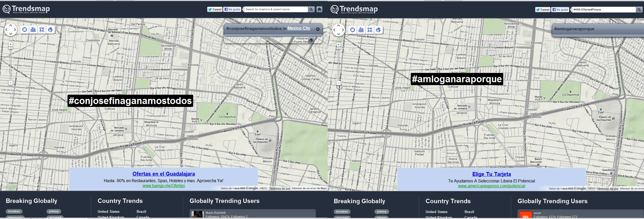This screenshot has width=644, height=219.
Task: Click the home button in left window header
Action: click(319, 9)
